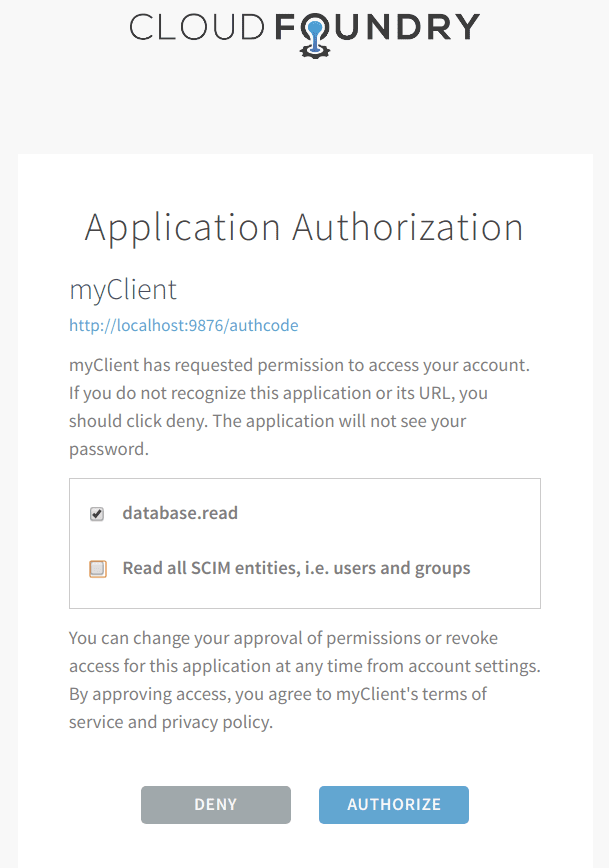
Task: Click the Application Authorization heading
Action: pyautogui.click(x=304, y=227)
